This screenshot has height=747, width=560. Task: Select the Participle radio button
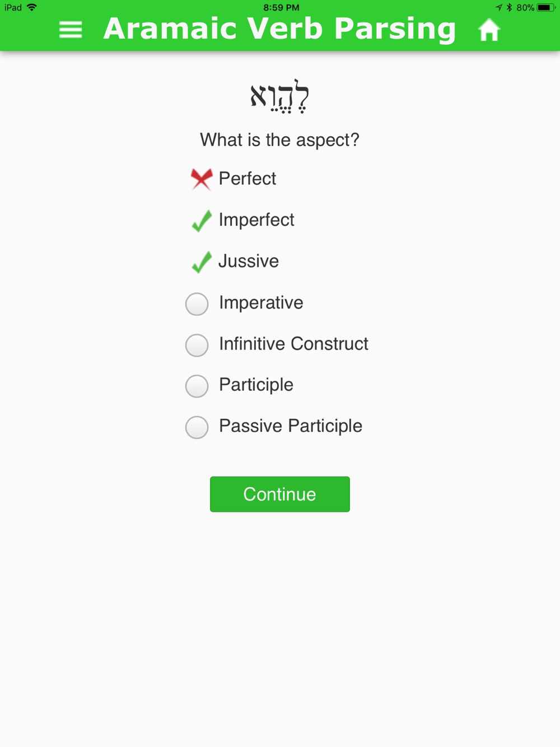point(197,386)
